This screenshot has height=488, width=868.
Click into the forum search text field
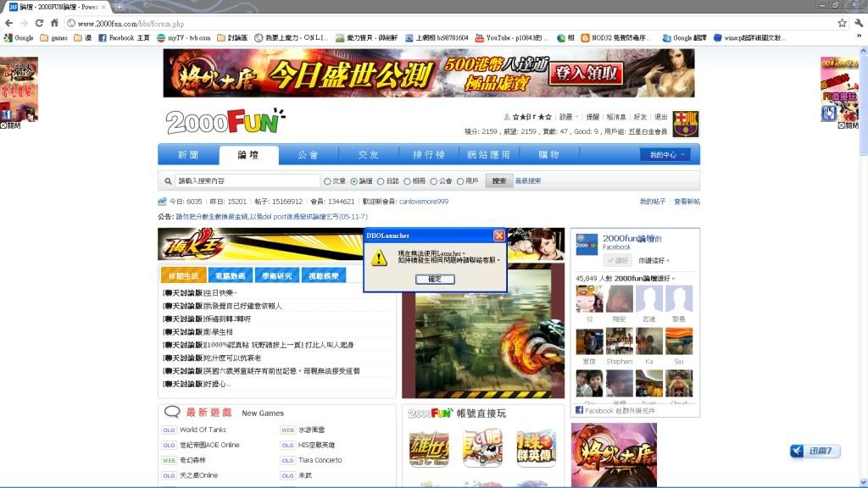click(x=246, y=180)
